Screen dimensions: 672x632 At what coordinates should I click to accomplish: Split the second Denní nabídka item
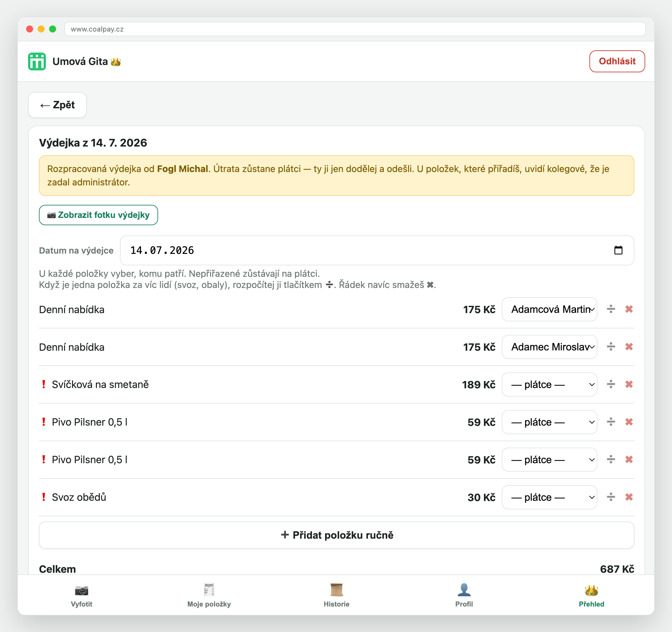tap(611, 347)
